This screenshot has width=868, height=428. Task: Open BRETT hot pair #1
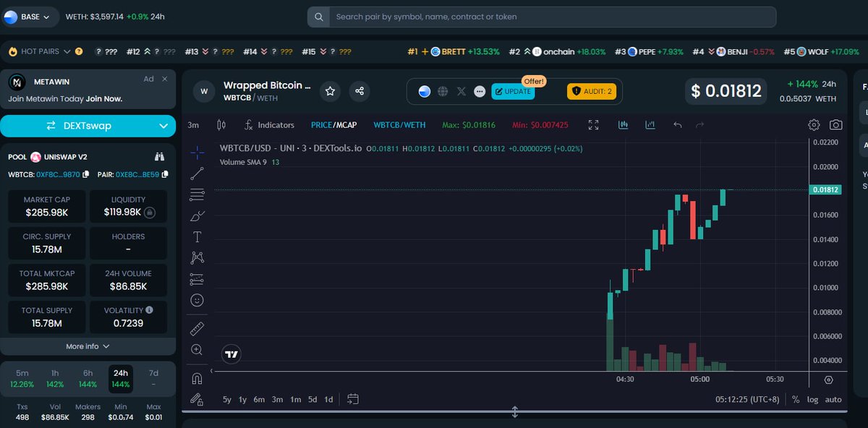tap(454, 51)
